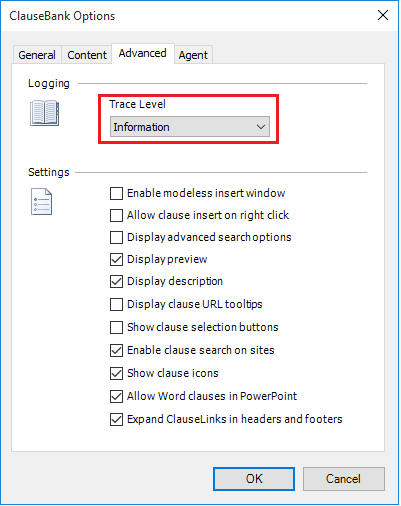Click the OK button

pos(254,479)
